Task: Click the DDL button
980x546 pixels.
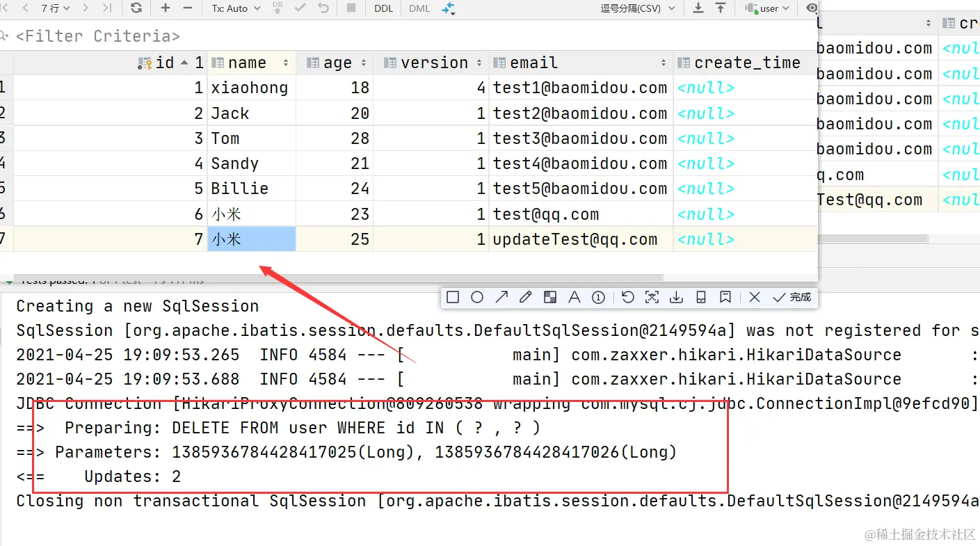Action: pyautogui.click(x=383, y=8)
